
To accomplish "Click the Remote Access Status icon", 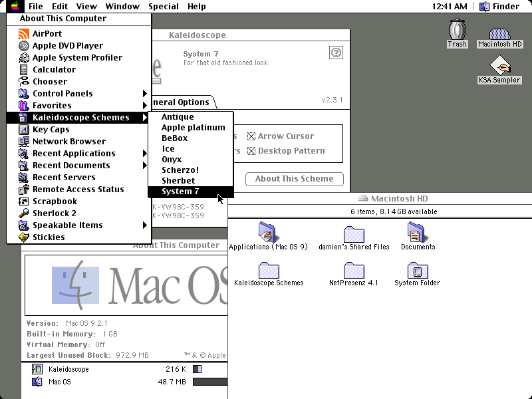I will [23, 190].
